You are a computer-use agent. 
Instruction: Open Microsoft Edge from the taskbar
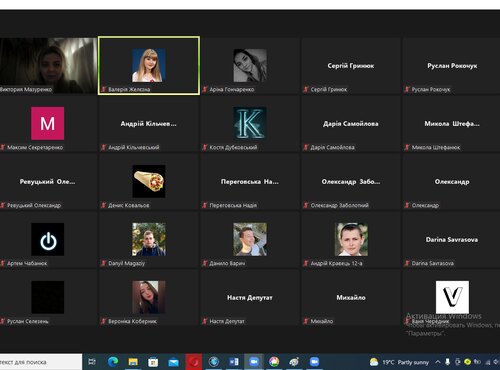pyautogui.click(x=113, y=362)
